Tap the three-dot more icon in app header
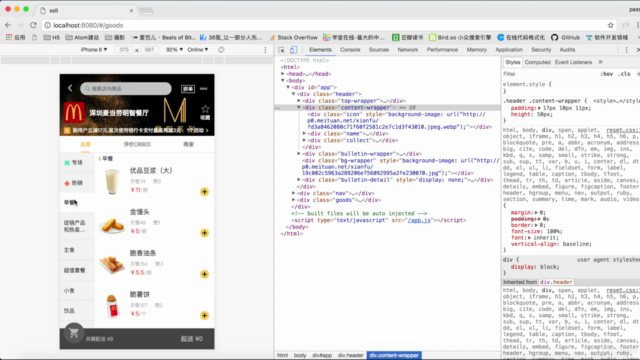Screen dimensions: 640x360 [x=203, y=89]
